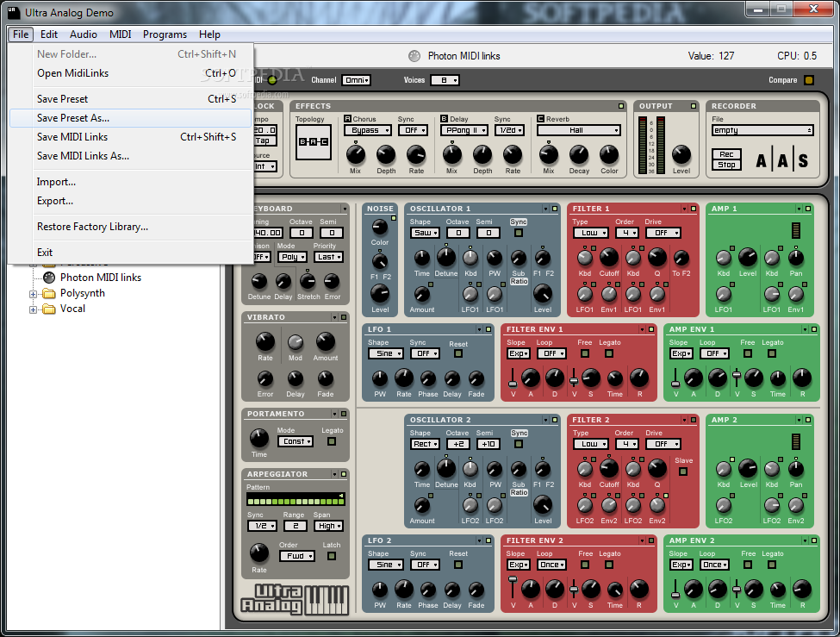This screenshot has height=637, width=840.
Task: Enable Portamento Legato checkbox
Action: [332, 441]
